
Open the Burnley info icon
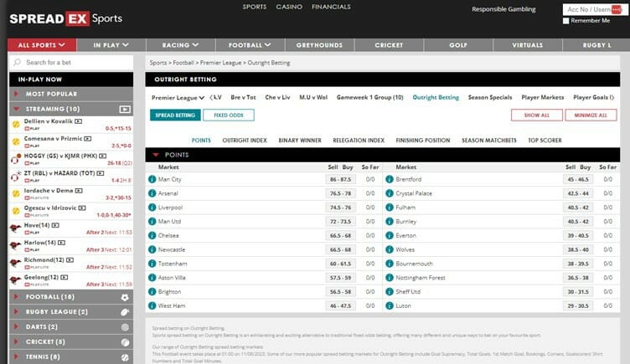tap(390, 222)
